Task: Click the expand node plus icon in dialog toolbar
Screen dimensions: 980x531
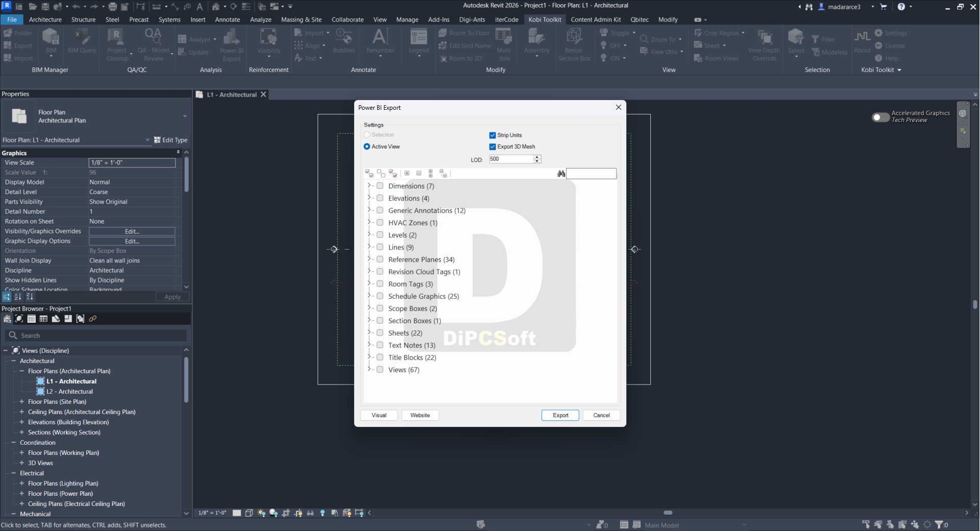Action: 407,174
